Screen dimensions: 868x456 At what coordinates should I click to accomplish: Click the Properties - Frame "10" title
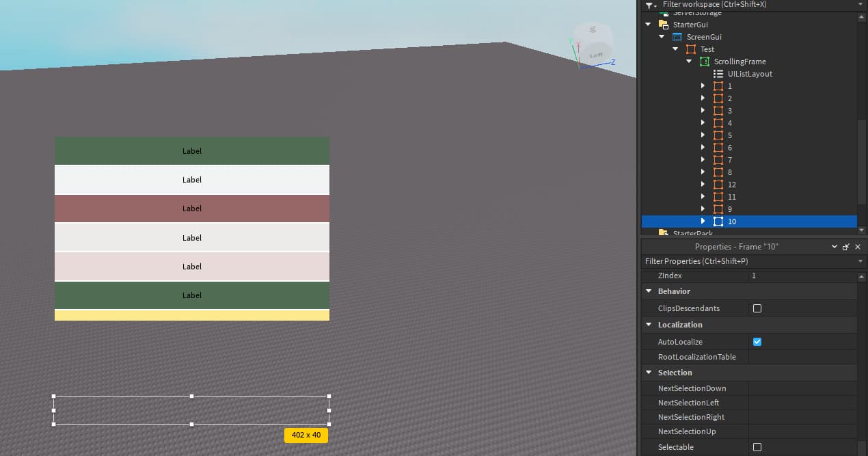736,247
